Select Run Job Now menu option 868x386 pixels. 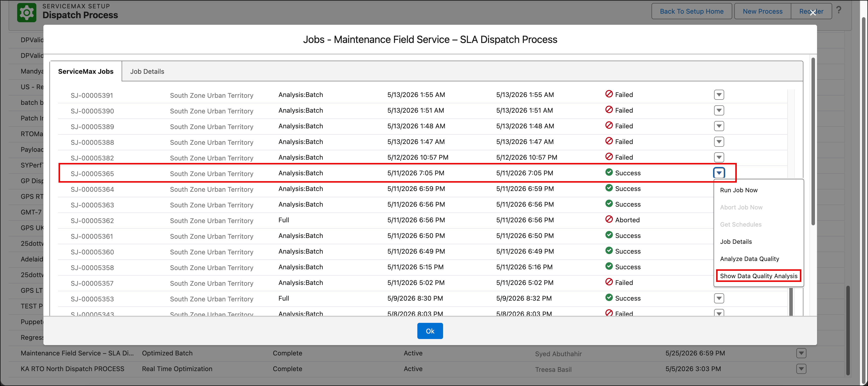(739, 190)
